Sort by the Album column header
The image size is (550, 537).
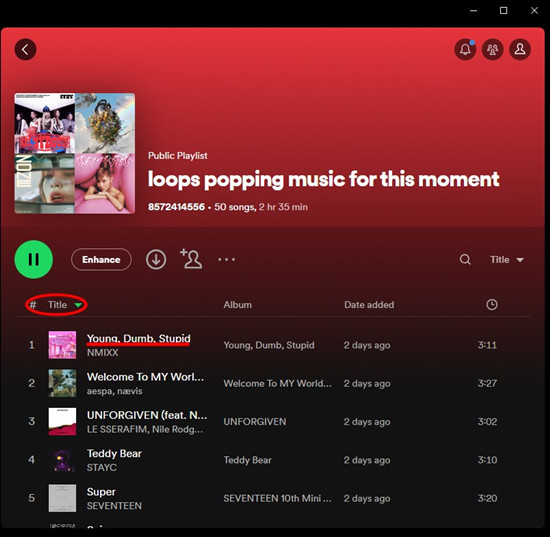(x=237, y=305)
